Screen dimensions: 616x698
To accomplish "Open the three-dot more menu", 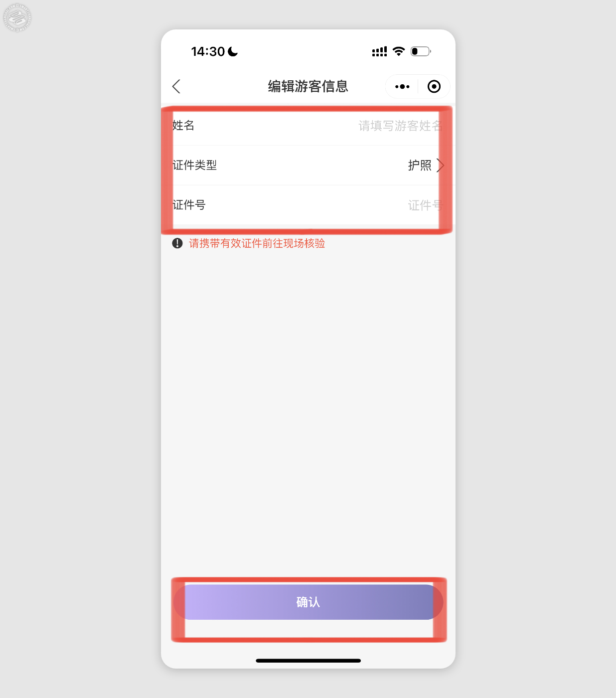I will tap(402, 87).
